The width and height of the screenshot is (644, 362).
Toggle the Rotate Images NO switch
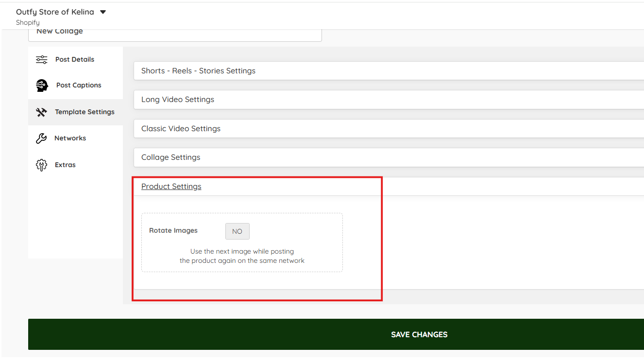click(x=237, y=231)
